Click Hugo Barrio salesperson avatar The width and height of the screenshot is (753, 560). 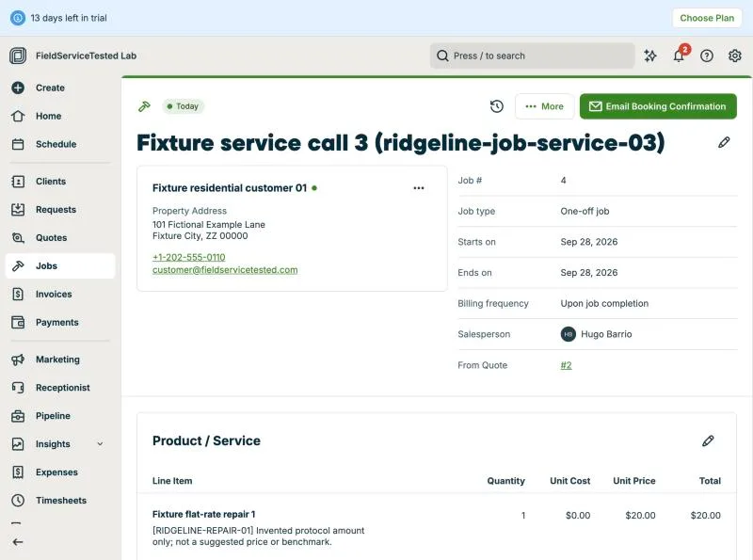coord(569,334)
